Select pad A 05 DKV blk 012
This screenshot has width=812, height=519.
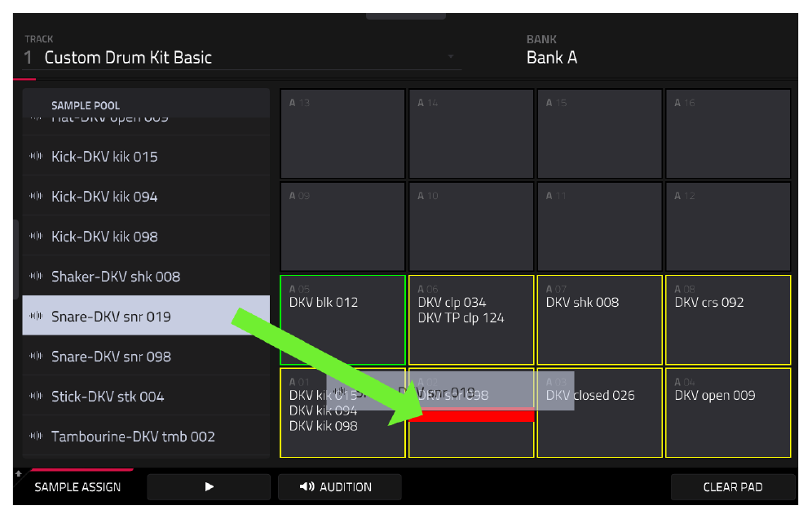[x=342, y=320]
